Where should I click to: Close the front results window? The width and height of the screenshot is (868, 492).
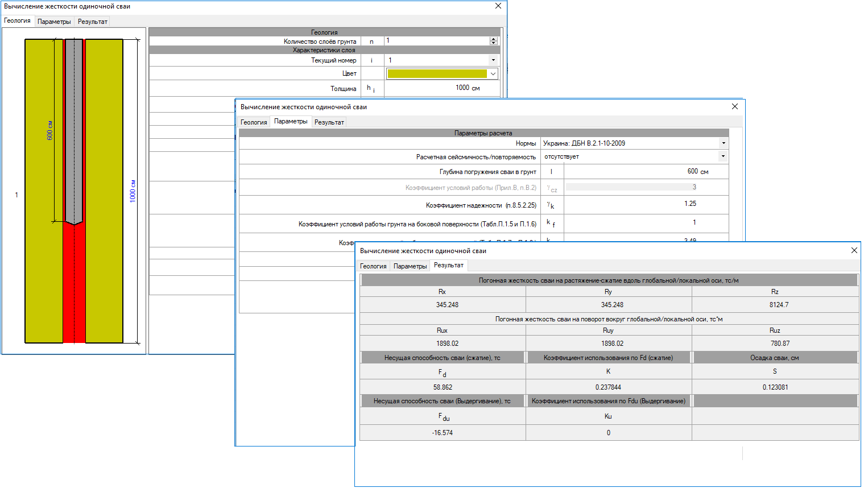tap(854, 250)
